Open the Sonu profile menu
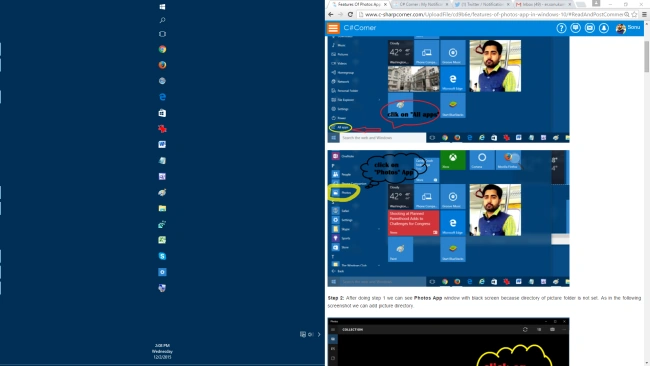 628,28
